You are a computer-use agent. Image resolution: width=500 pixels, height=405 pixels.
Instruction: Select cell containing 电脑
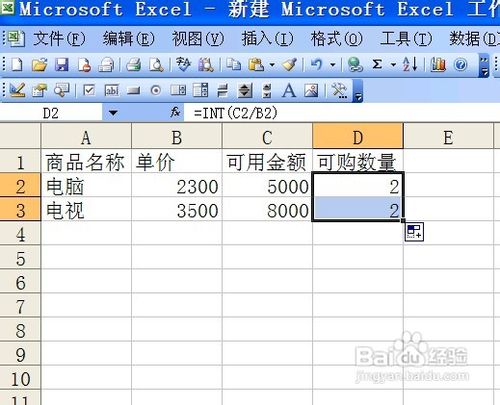tap(86, 186)
